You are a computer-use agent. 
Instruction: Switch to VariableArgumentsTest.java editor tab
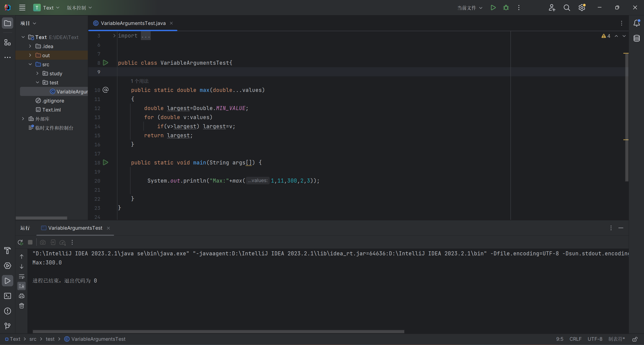tap(133, 23)
